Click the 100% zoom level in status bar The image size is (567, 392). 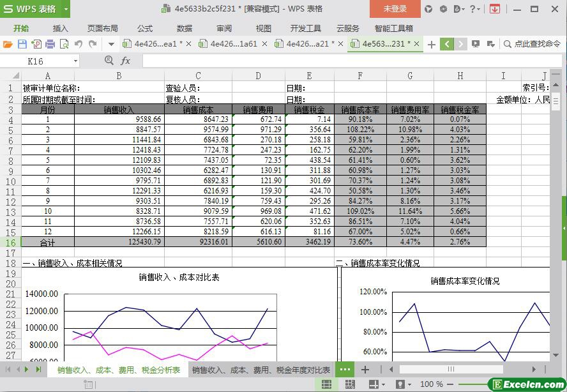(x=431, y=384)
